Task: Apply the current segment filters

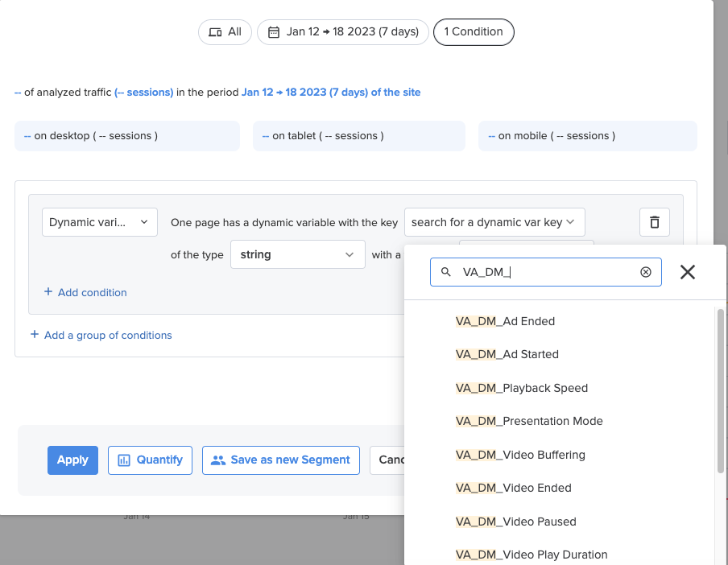Action: (72, 460)
